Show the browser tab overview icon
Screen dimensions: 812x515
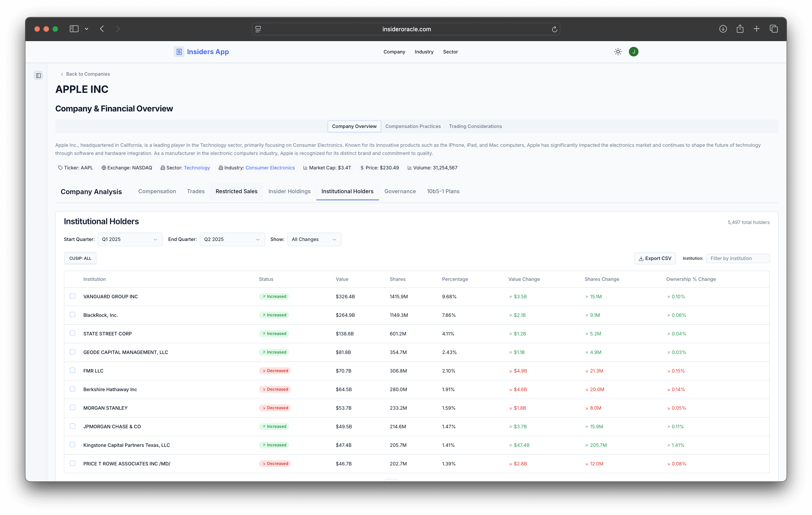[x=773, y=29]
